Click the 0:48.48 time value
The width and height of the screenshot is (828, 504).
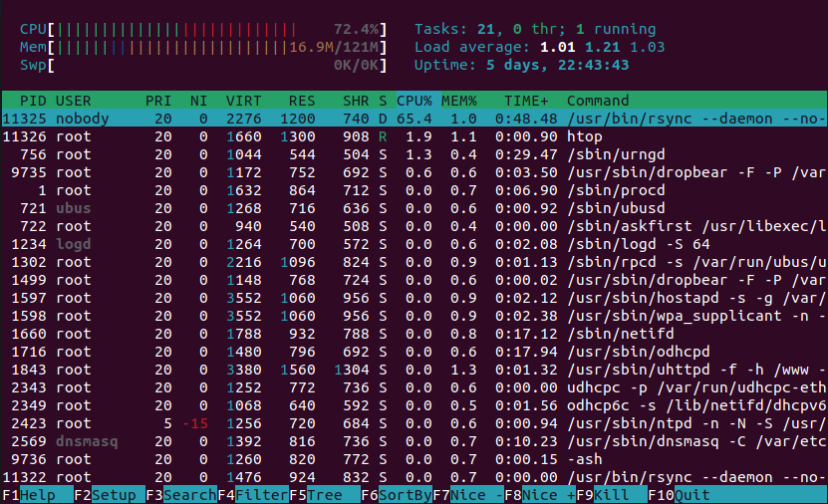526,119
